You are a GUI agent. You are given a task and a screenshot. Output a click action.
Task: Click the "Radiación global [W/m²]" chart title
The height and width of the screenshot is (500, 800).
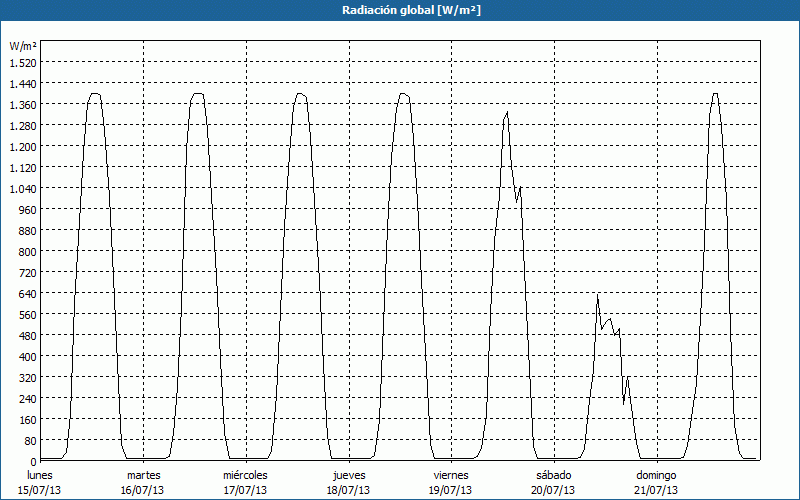click(x=400, y=10)
